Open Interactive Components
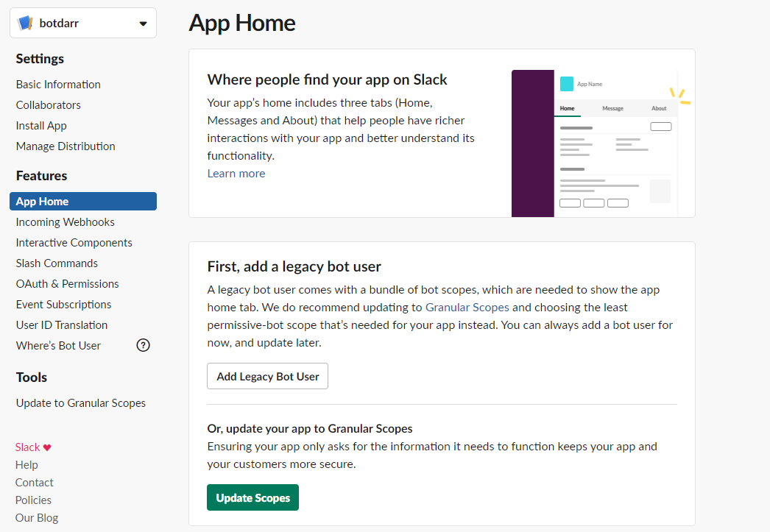 [x=74, y=242]
